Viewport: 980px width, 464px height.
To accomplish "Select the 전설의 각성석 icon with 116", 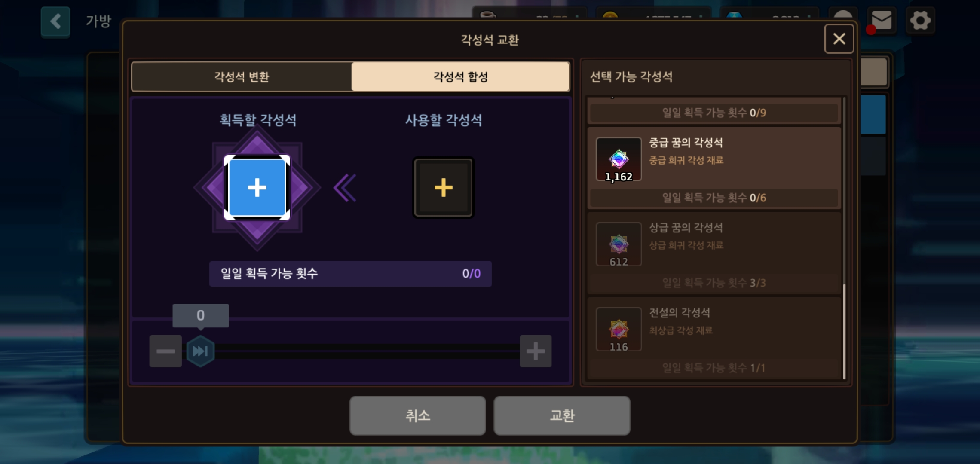I will pos(619,329).
